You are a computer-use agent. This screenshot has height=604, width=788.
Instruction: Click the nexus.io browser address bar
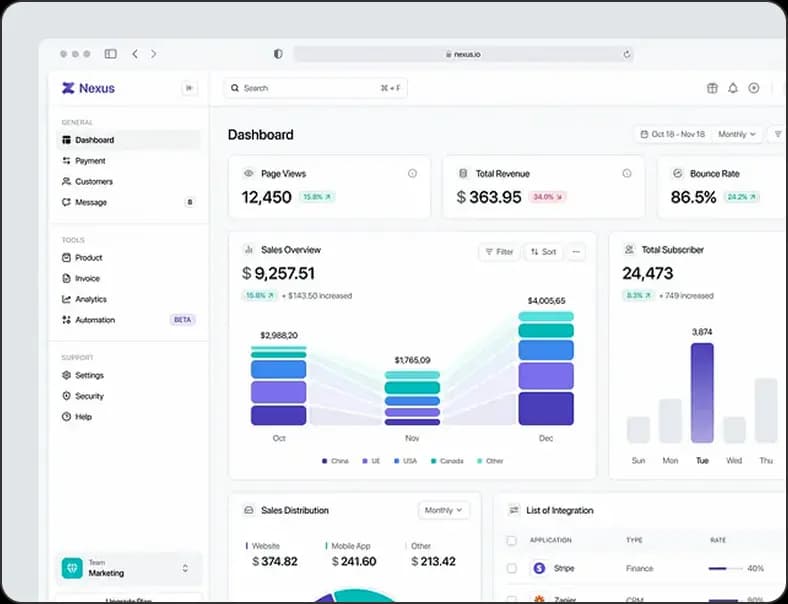463,54
